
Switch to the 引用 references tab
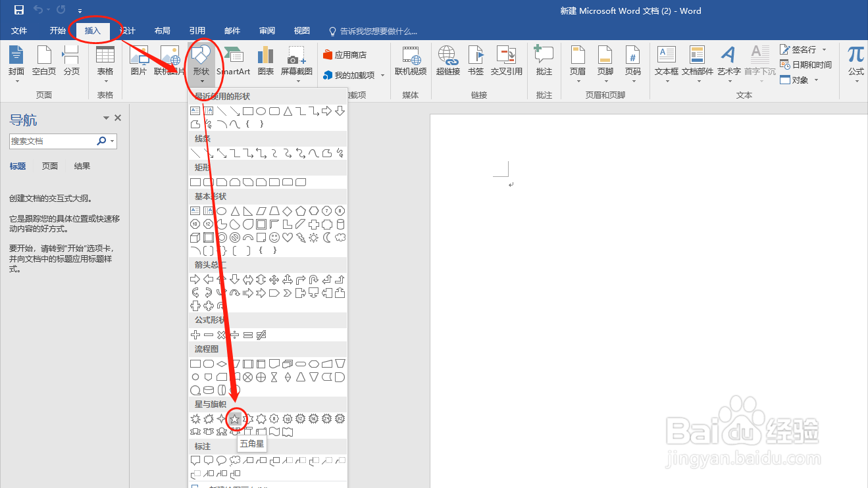tap(197, 31)
